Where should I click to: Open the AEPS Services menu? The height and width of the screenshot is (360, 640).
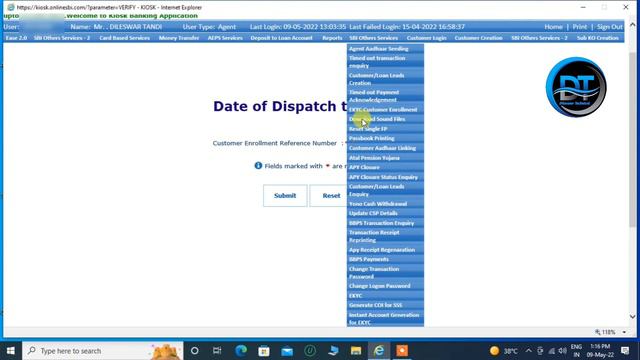coord(225,38)
